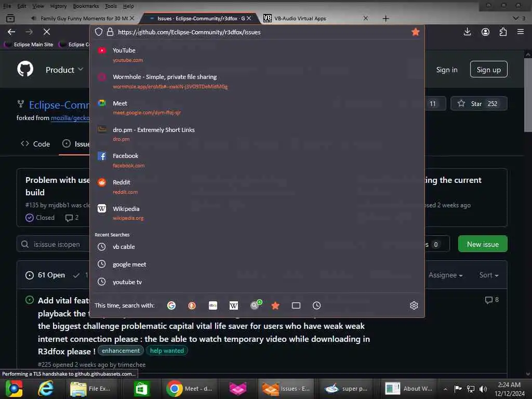Stop loading the page
This screenshot has height=399, width=532.
coord(47,32)
